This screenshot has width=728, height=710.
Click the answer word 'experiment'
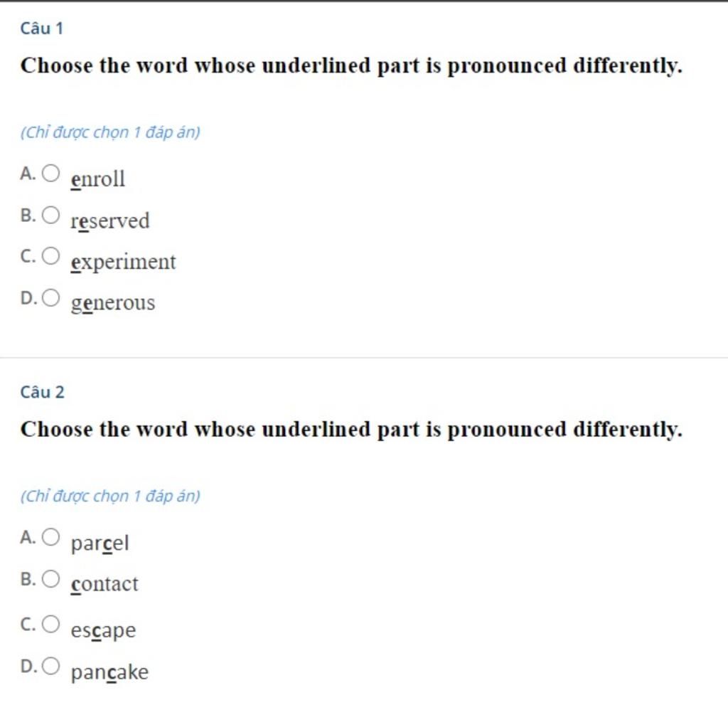click(x=123, y=262)
